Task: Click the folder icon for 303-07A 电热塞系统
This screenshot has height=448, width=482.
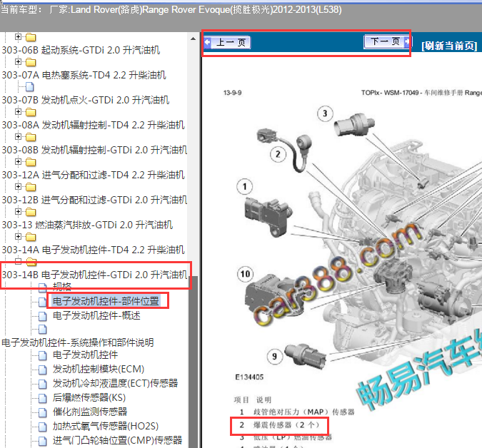Action: click(x=31, y=62)
